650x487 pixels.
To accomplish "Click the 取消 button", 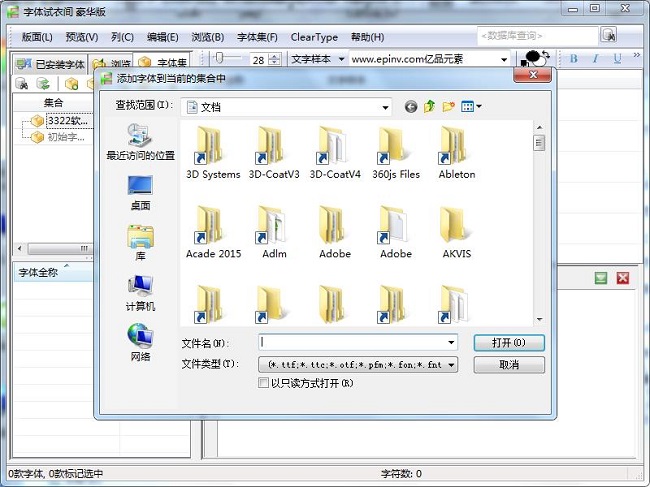I will coord(509,365).
